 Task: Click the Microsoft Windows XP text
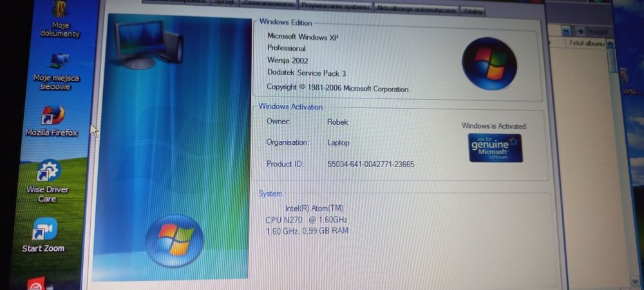coord(303,37)
